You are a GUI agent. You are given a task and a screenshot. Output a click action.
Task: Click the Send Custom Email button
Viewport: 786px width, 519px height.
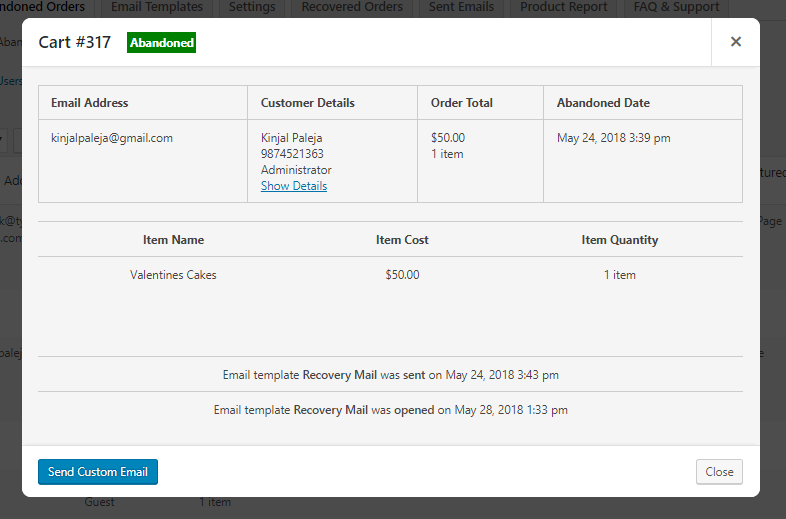[x=98, y=472]
